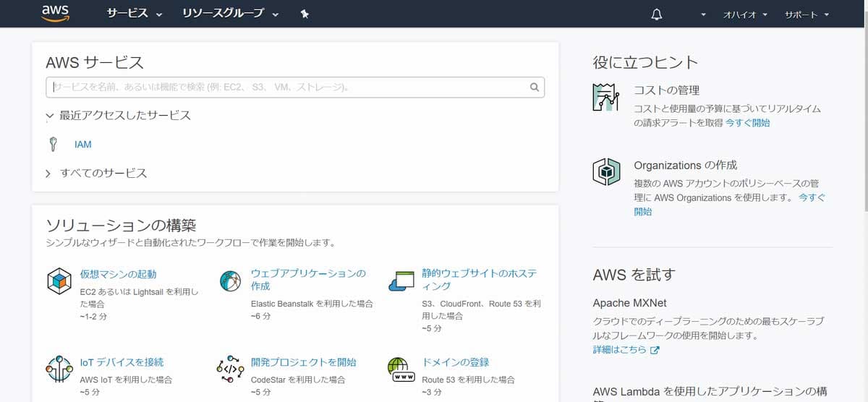Open the IoT デバイスを接続 link

click(122, 362)
